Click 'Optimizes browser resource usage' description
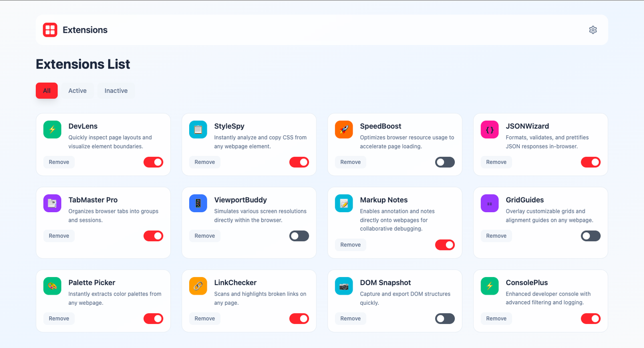 point(407,142)
